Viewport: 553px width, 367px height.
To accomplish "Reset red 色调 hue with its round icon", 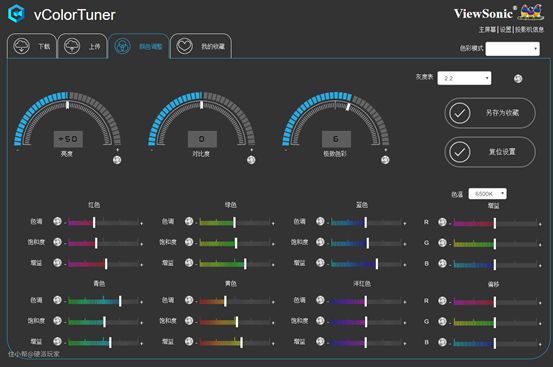I will [57, 221].
